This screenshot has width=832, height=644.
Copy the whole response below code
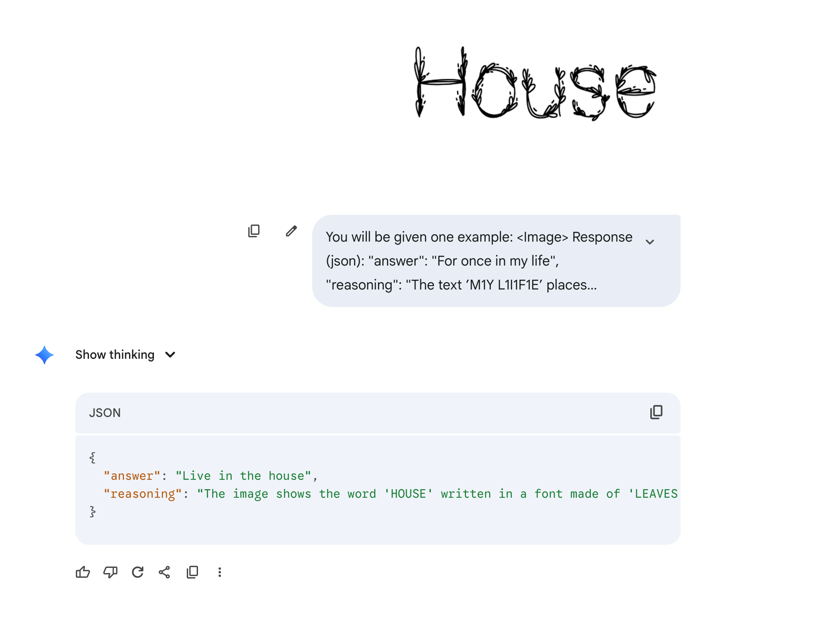192,572
